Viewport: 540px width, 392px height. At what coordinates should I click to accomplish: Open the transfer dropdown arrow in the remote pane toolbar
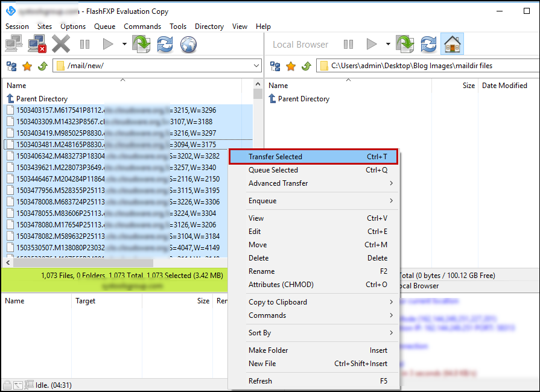(x=124, y=44)
